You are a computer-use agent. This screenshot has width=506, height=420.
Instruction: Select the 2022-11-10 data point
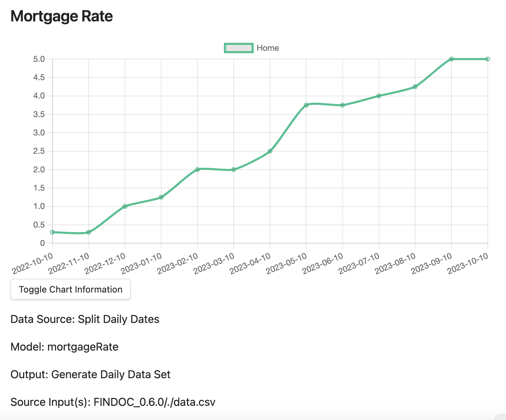(x=89, y=232)
